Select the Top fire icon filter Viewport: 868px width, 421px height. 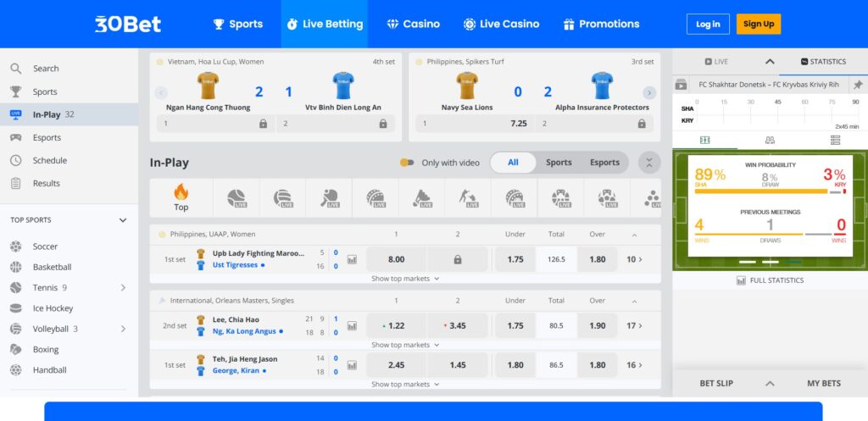[181, 197]
